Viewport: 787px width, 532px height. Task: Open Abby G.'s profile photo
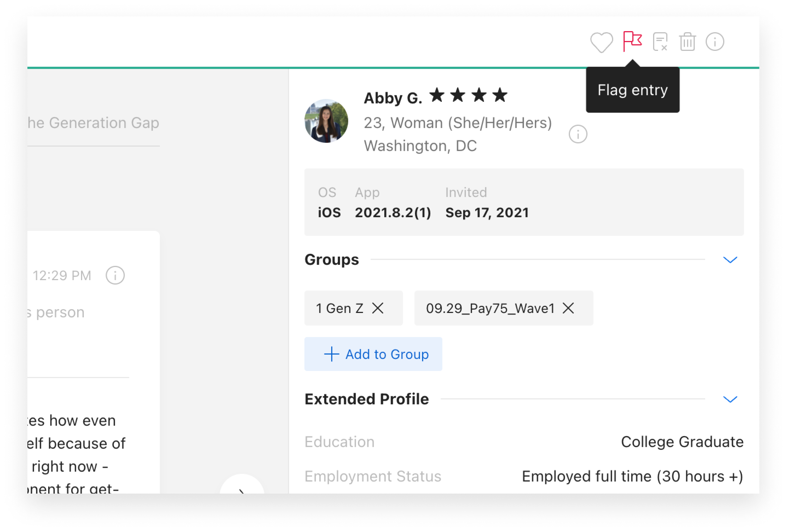[x=326, y=121]
